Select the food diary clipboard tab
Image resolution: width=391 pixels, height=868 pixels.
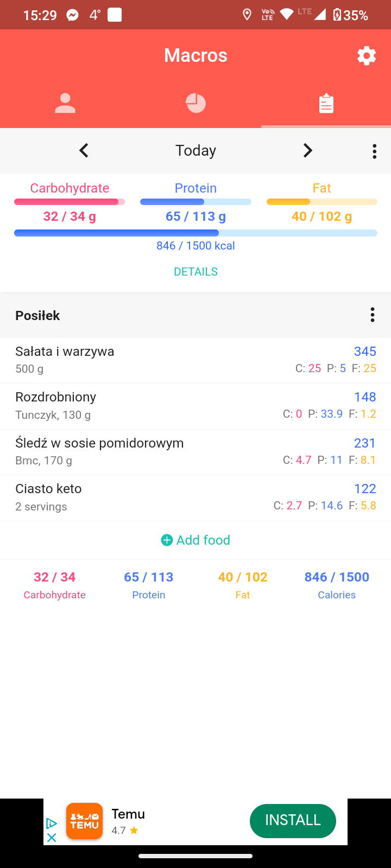326,103
